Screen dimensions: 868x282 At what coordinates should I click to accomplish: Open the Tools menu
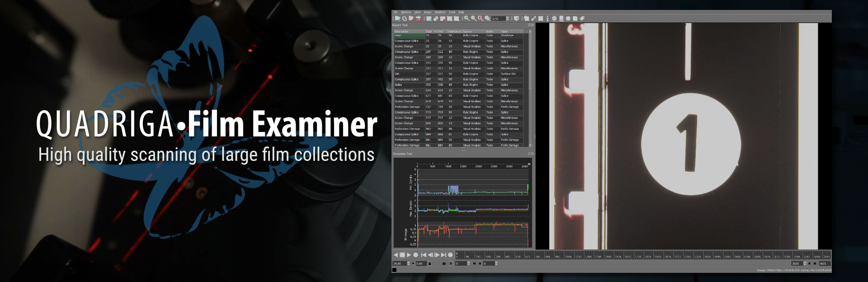pyautogui.click(x=452, y=12)
